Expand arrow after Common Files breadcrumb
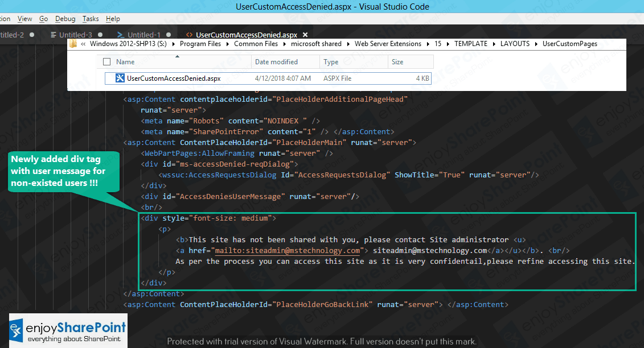The height and width of the screenshot is (348, 644). [285, 43]
